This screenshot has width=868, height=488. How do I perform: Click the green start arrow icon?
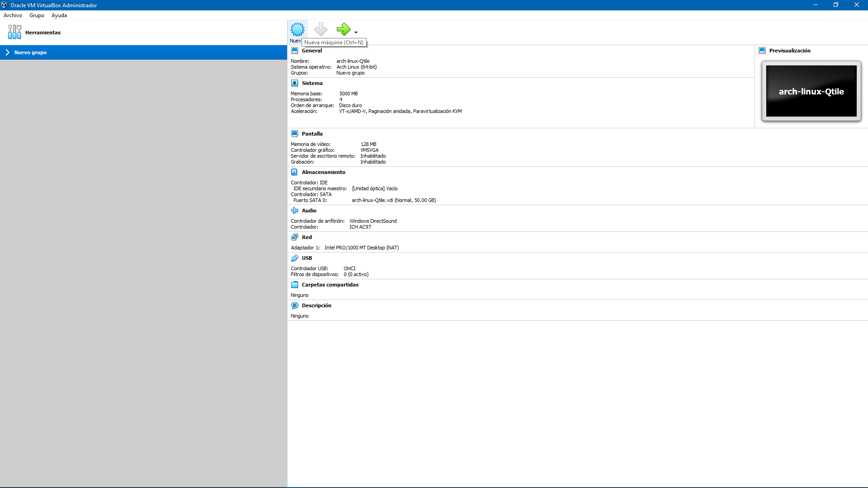pyautogui.click(x=343, y=29)
